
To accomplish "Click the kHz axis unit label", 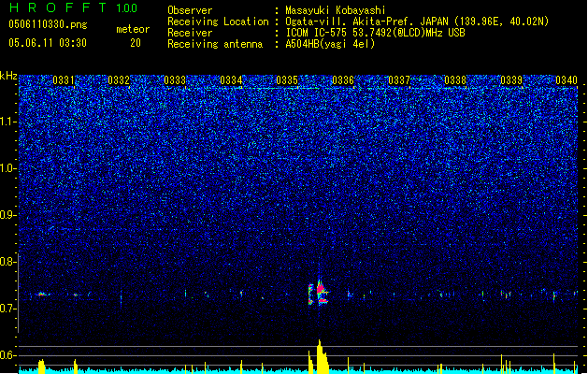I will point(8,76).
